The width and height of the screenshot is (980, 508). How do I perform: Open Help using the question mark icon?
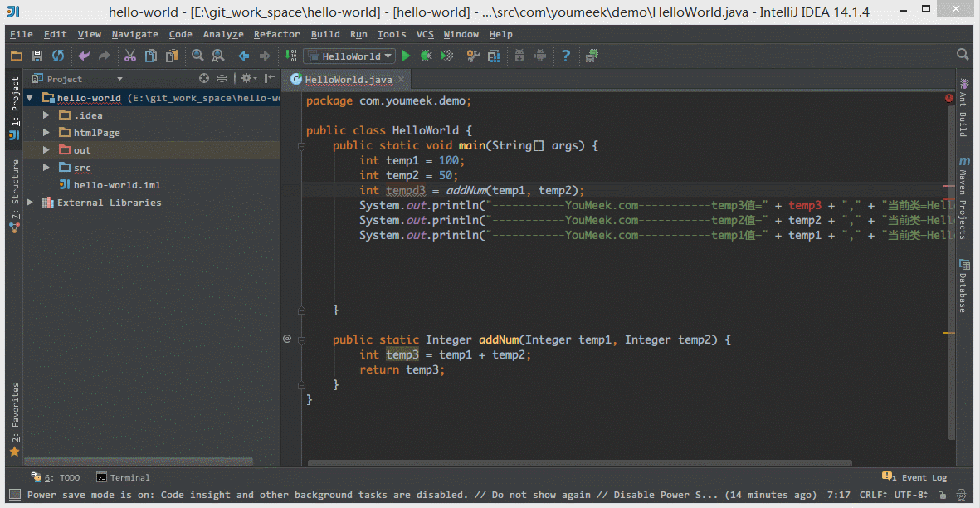[565, 56]
